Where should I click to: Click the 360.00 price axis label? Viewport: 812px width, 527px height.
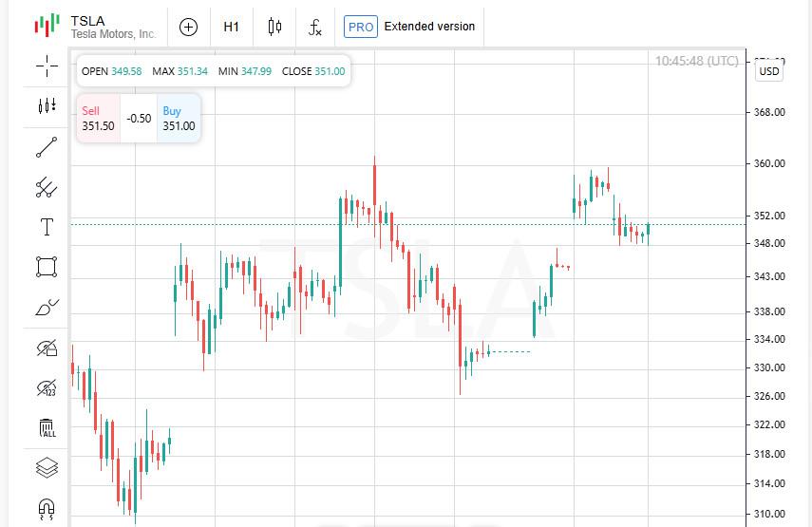coord(769,163)
